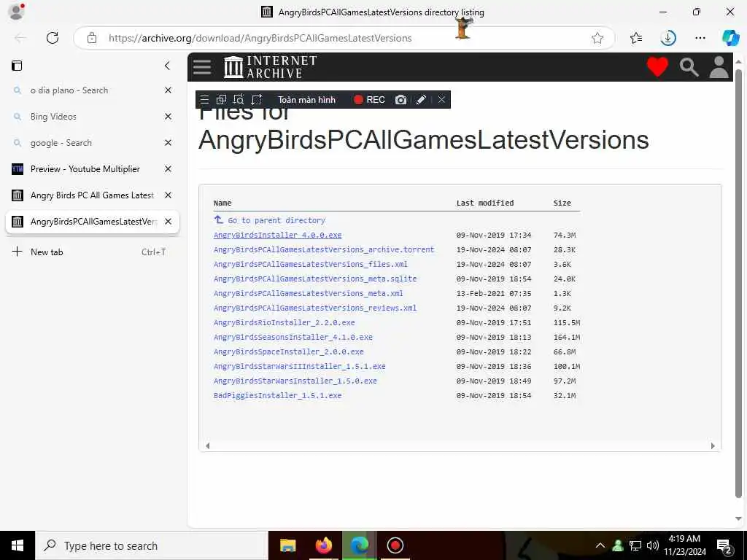
Task: Open recorder toolbar menu icon
Action: coord(204,99)
